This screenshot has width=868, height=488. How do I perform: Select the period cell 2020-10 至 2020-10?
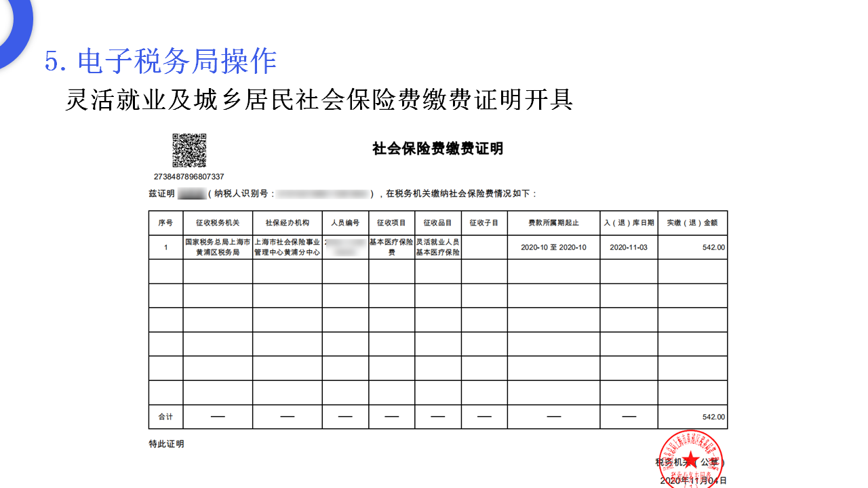tap(553, 247)
